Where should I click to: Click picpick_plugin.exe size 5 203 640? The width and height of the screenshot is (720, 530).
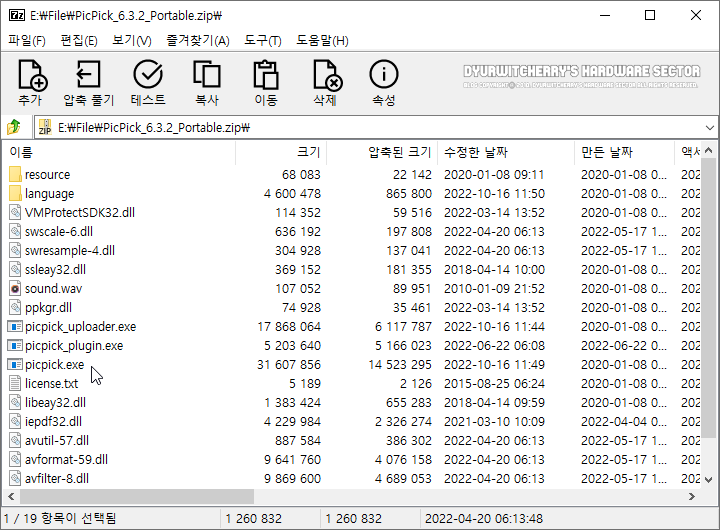(292, 345)
